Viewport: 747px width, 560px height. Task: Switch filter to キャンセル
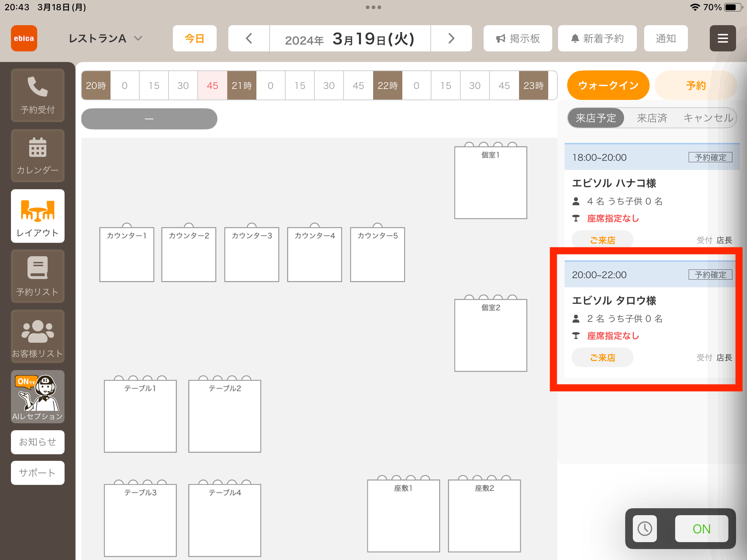coord(708,118)
